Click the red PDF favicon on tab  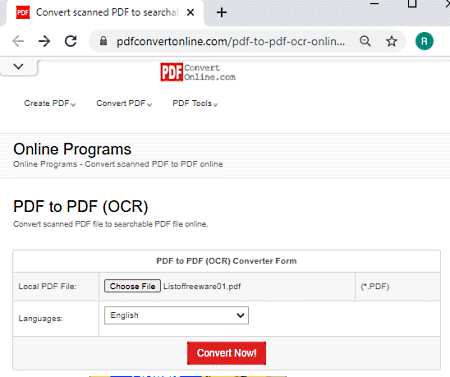pos(23,13)
